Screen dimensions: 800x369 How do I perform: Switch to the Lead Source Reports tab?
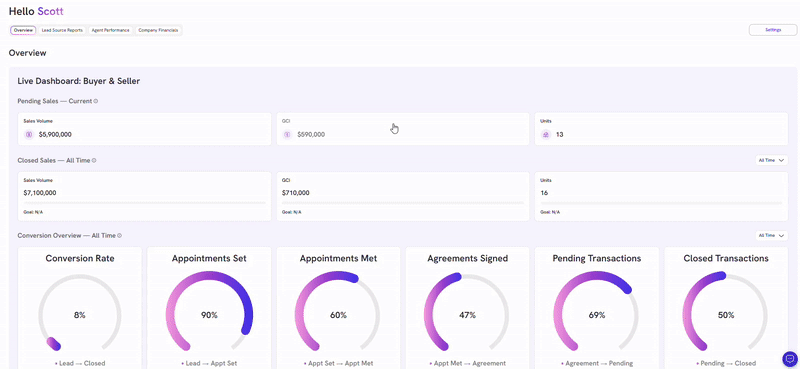[x=62, y=30]
